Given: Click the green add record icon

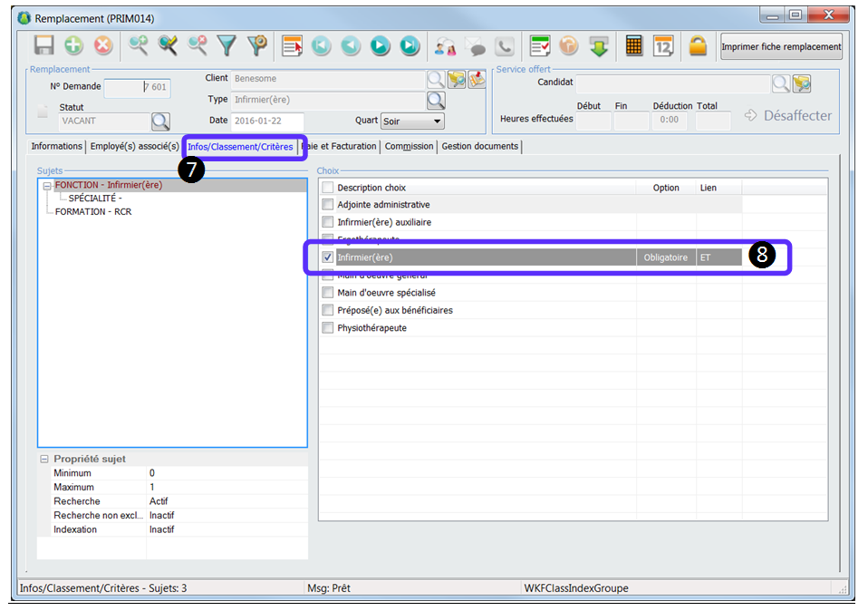Looking at the screenshot, I should point(74,46).
